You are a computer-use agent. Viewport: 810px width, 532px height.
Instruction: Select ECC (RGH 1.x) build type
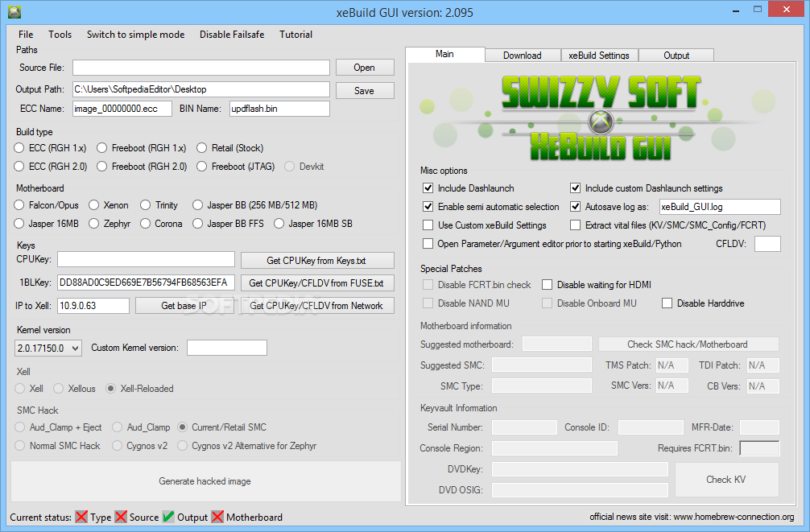point(51,148)
